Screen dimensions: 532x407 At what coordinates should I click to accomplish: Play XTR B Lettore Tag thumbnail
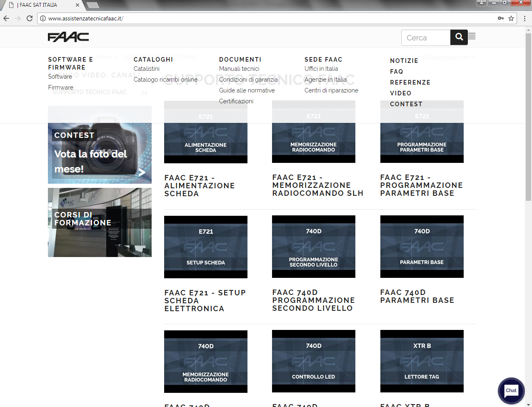click(422, 361)
